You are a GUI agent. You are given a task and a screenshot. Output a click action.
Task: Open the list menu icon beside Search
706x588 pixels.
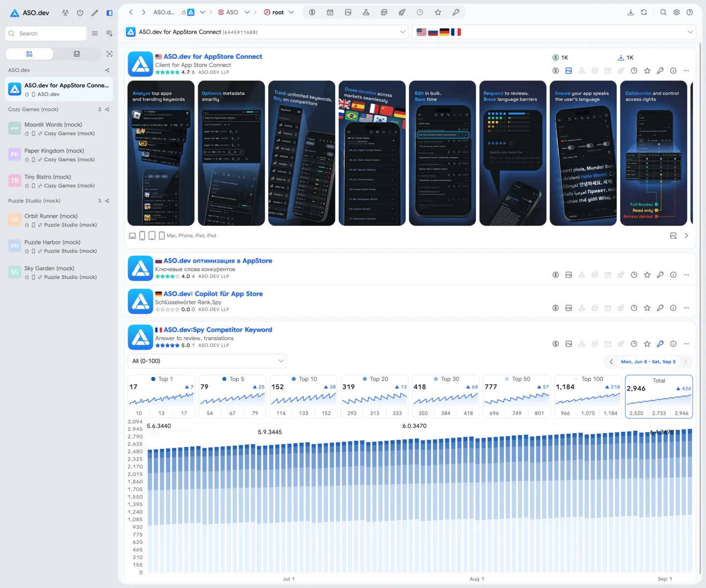click(95, 33)
